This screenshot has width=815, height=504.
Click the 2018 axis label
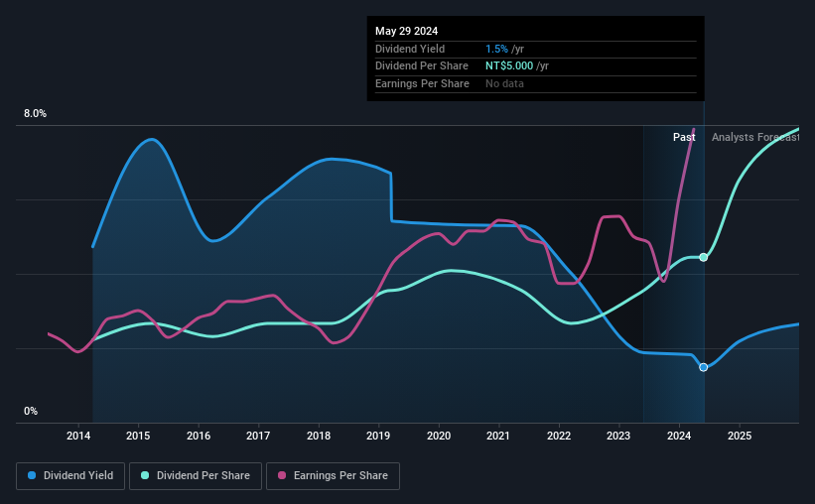pyautogui.click(x=319, y=436)
